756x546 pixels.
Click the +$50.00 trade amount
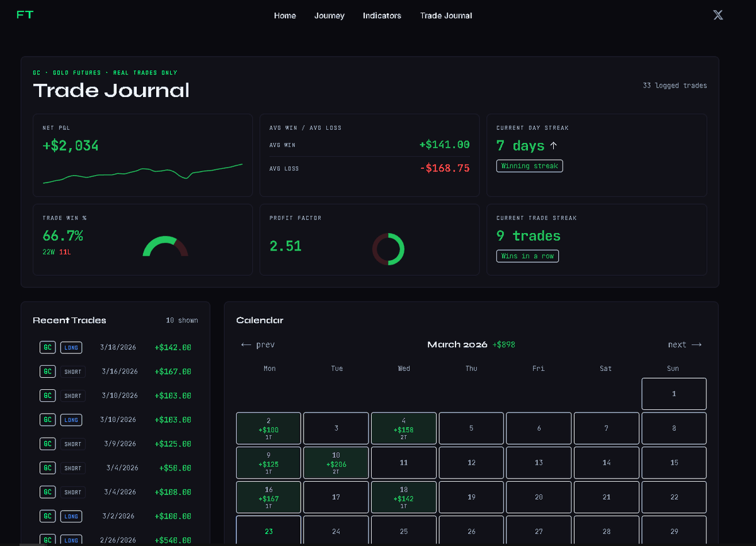(x=175, y=468)
